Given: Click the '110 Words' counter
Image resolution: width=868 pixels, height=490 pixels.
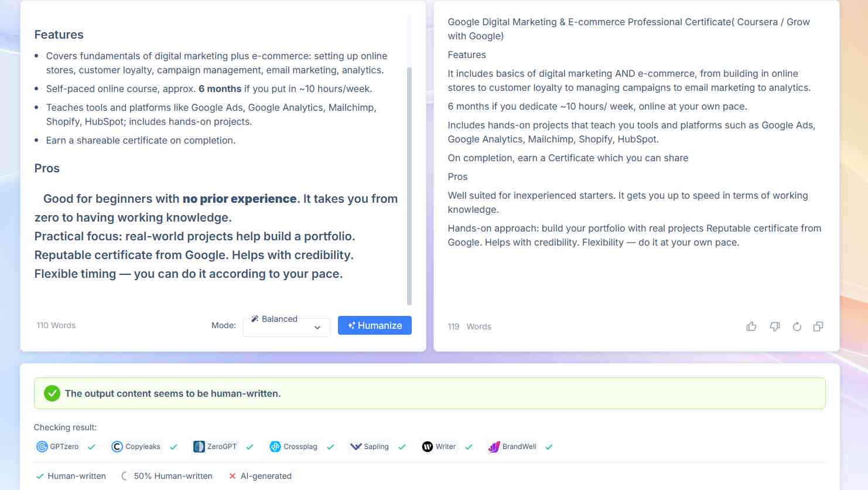Looking at the screenshot, I should [x=56, y=325].
